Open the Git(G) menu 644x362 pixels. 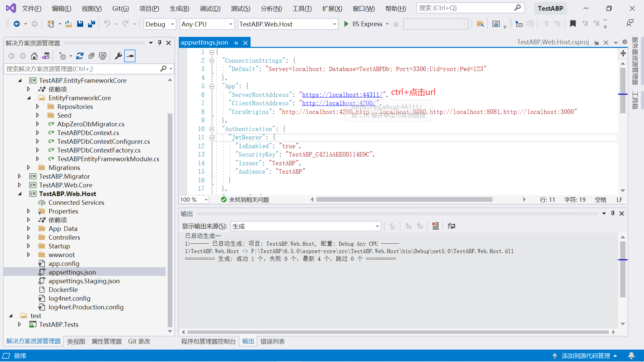120,8
